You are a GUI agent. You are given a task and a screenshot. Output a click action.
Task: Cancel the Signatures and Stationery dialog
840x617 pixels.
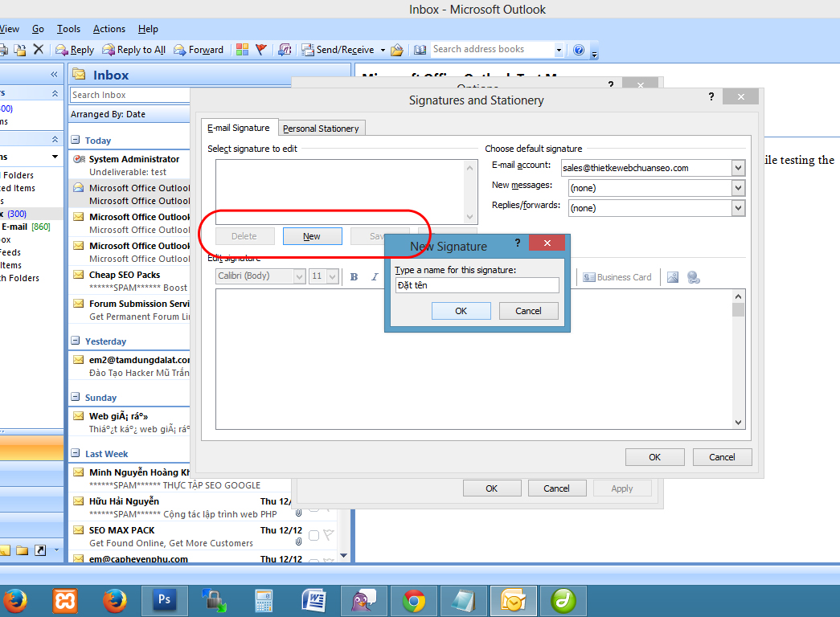point(722,457)
